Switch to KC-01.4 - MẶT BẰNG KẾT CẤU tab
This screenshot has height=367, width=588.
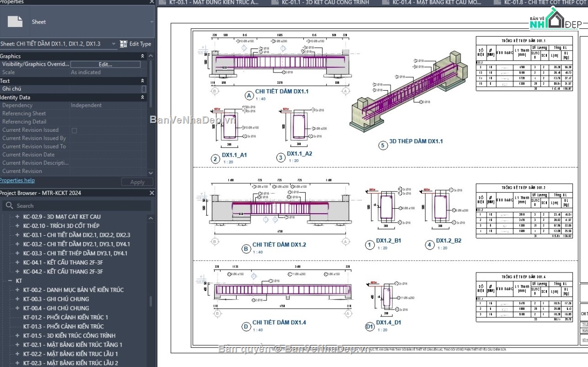pyautogui.click(x=437, y=2)
